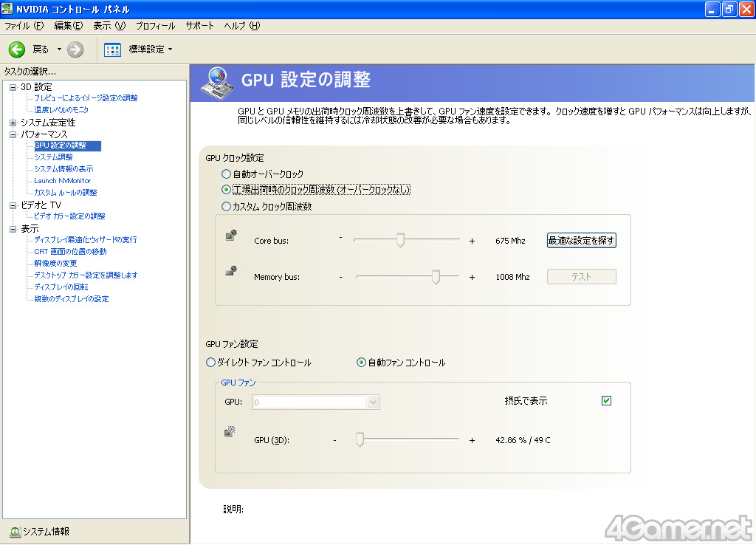Image resolution: width=756 pixels, height=545 pixels.
Task: Click the grey Forward arrow icon
Action: [75, 49]
